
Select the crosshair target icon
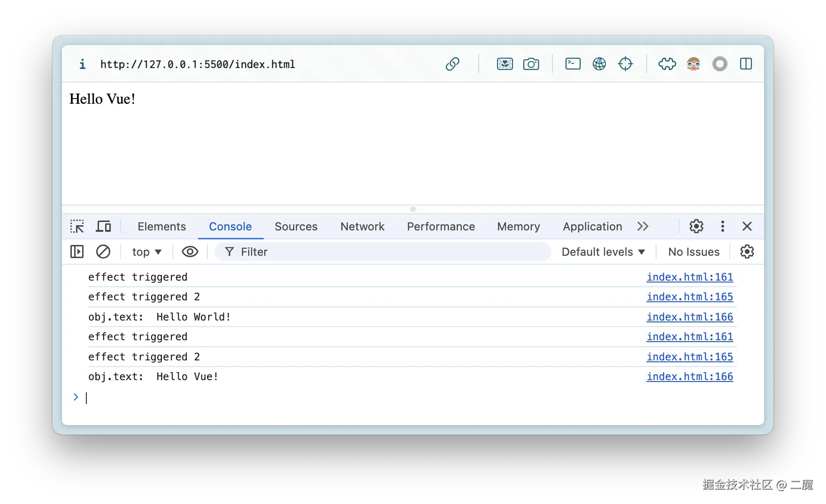coord(626,64)
